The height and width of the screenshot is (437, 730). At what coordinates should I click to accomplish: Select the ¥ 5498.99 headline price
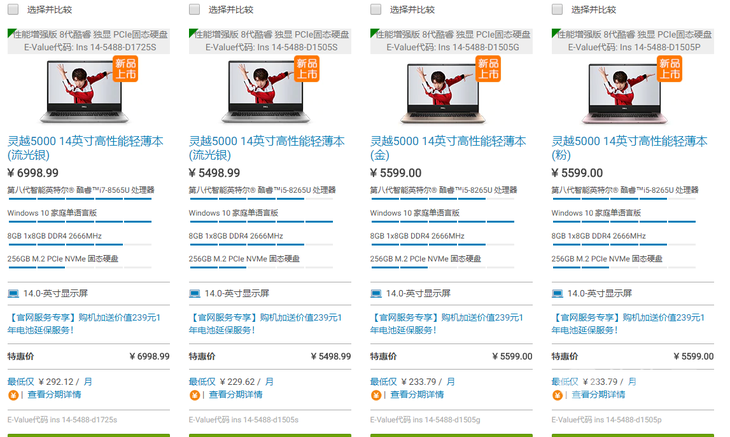pos(215,173)
